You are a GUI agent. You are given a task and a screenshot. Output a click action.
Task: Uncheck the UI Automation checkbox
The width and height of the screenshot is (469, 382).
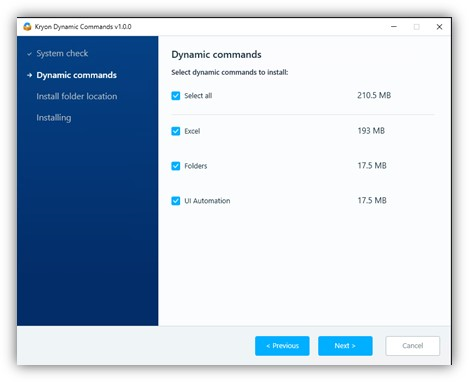(x=176, y=201)
